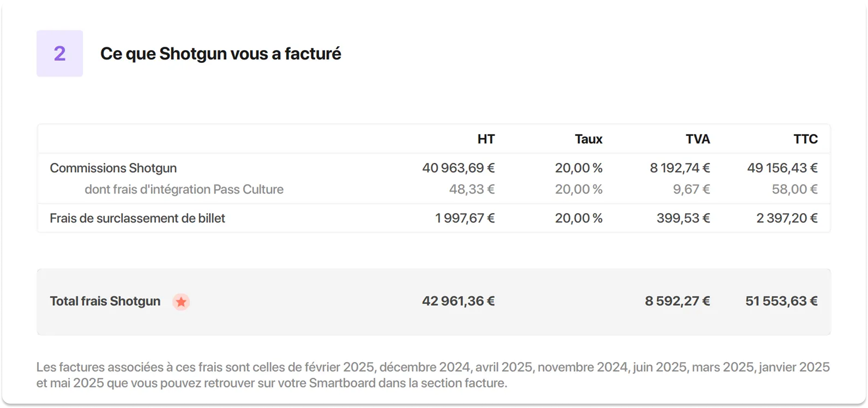Click the HT column header
Screen dimensions: 868x408
tap(486, 139)
